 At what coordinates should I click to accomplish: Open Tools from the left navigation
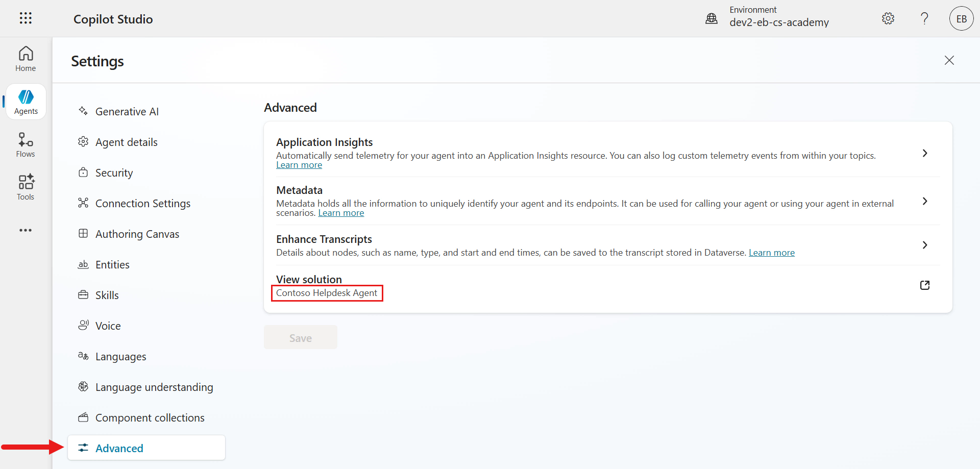pos(25,187)
